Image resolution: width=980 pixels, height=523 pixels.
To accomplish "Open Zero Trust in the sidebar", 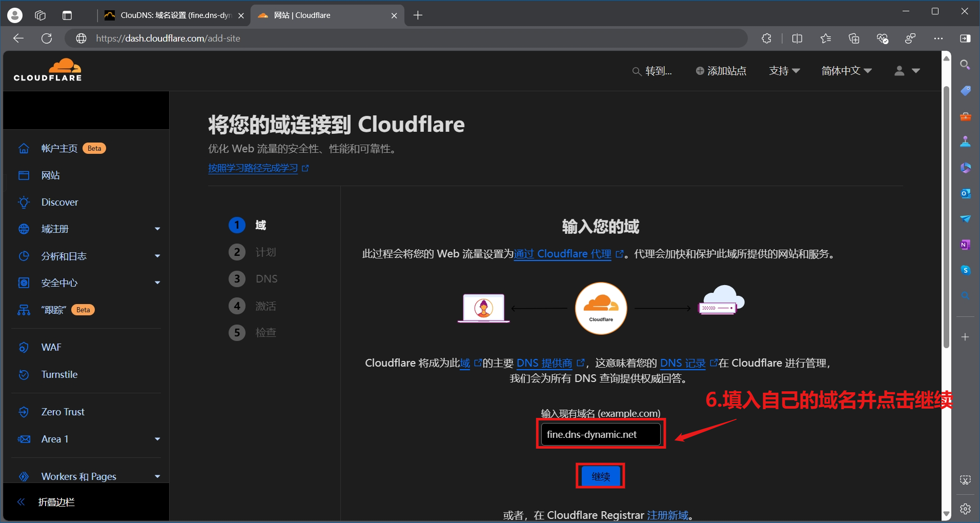I will (63, 412).
